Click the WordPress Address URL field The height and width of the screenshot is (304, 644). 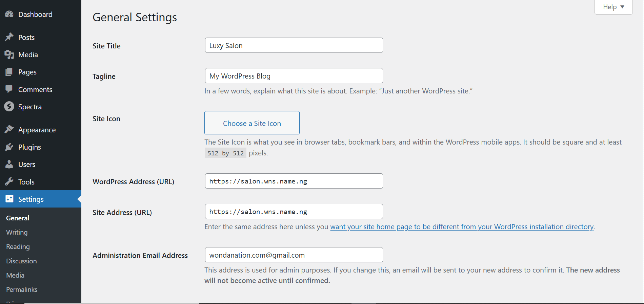pos(294,181)
